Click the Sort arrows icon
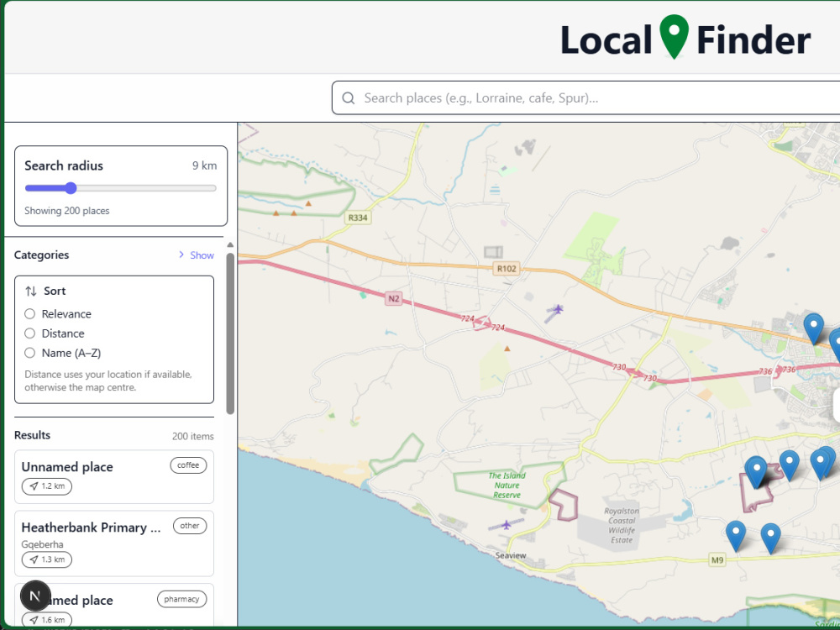This screenshot has height=630, width=840. pos(31,291)
